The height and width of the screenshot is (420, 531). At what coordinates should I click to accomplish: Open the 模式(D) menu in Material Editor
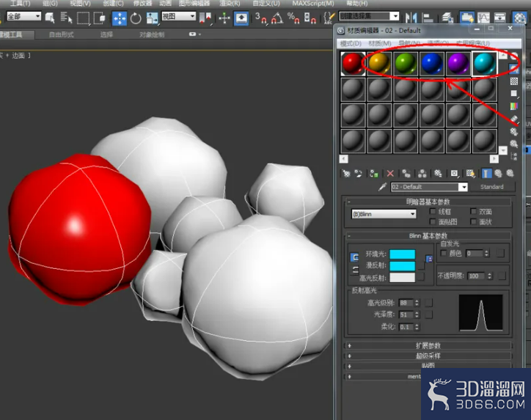pyautogui.click(x=351, y=43)
